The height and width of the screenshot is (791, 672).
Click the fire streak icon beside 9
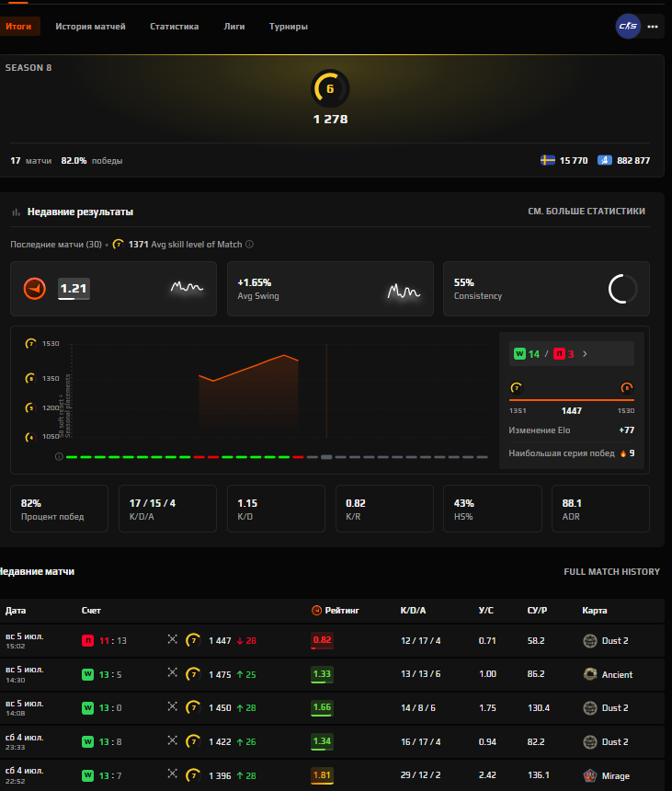pos(623,453)
